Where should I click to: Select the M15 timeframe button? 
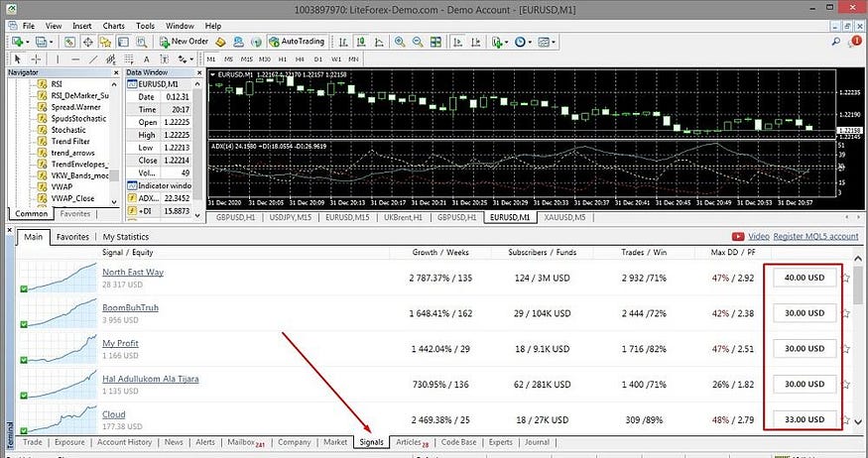(x=247, y=59)
